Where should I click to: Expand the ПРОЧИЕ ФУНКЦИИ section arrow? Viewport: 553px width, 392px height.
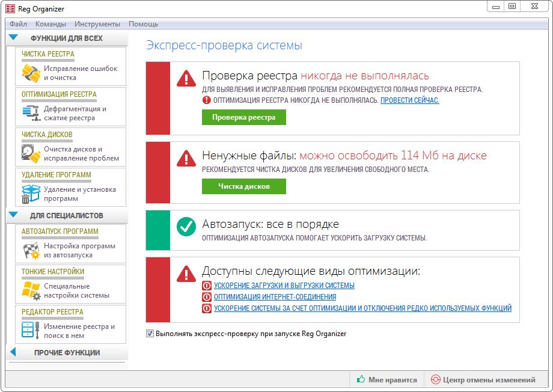point(13,352)
